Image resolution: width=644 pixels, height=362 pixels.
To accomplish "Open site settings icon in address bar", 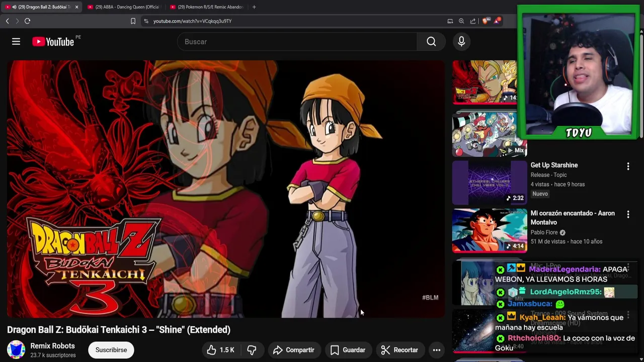I will [146, 21].
